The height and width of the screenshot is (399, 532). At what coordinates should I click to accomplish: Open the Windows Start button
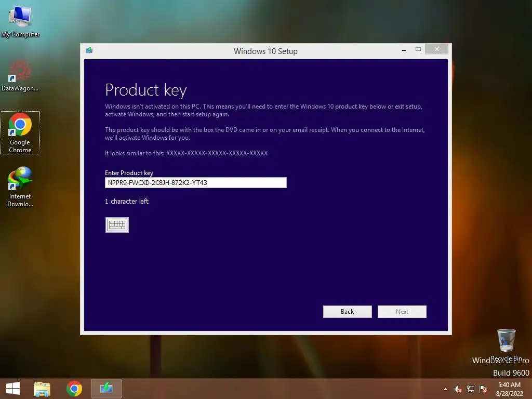coord(13,389)
